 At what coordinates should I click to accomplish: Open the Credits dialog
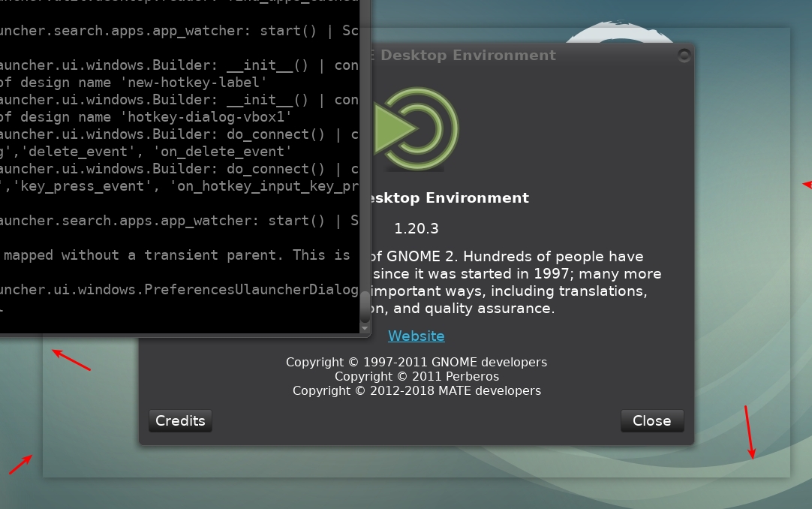point(180,420)
